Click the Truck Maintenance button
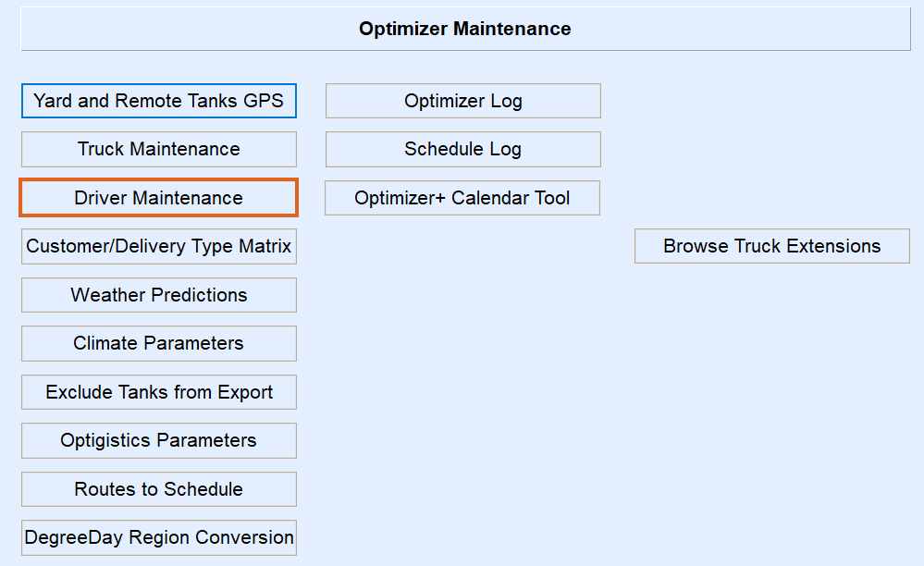924x566 pixels. click(x=159, y=149)
